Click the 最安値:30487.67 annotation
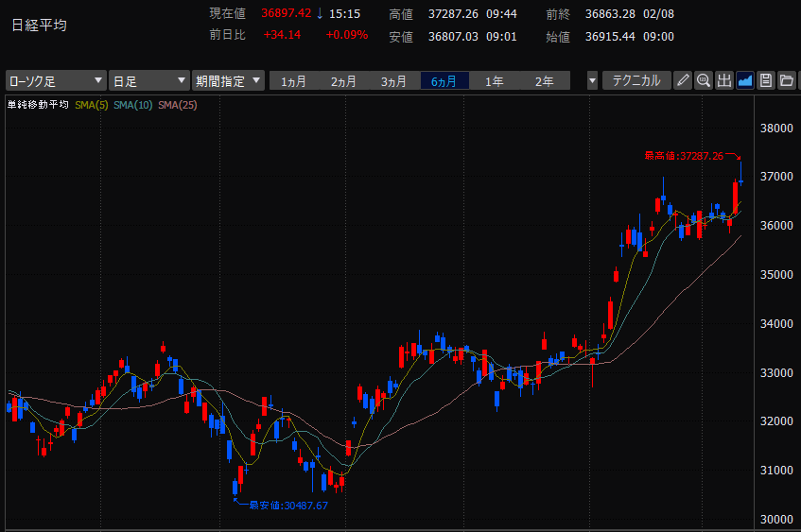Viewport: 801px width, 532px height. click(x=288, y=506)
